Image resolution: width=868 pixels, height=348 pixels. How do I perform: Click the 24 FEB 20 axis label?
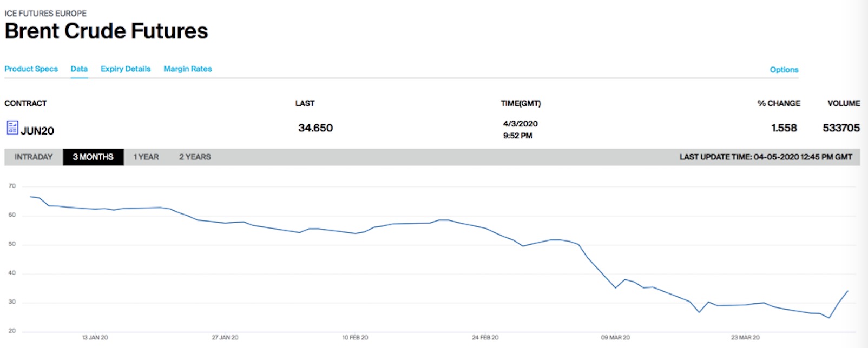coord(485,338)
